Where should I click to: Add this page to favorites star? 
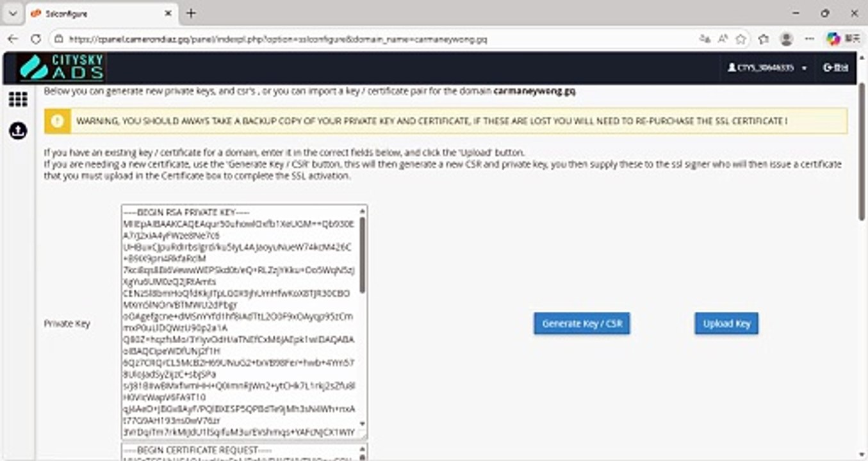(741, 39)
